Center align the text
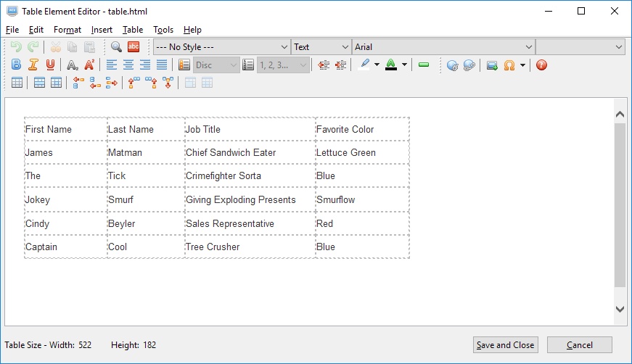Viewport: 632px width, 364px height. coord(128,65)
